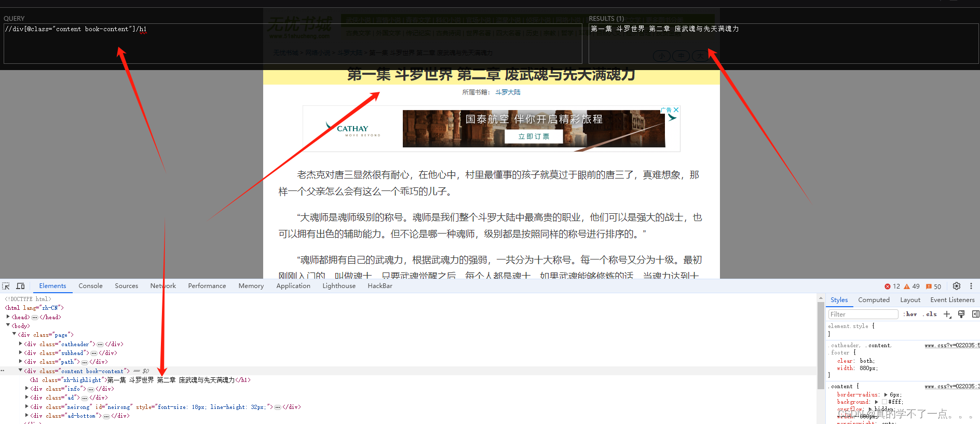Select the Layout sidebar tab
This screenshot has height=424, width=980.
(910, 300)
